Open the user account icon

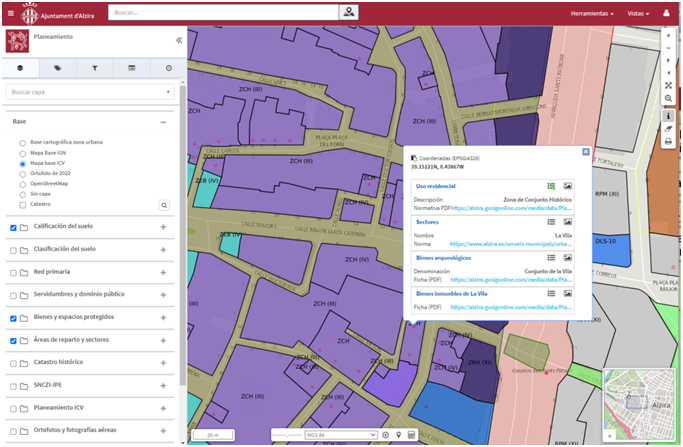[665, 14]
